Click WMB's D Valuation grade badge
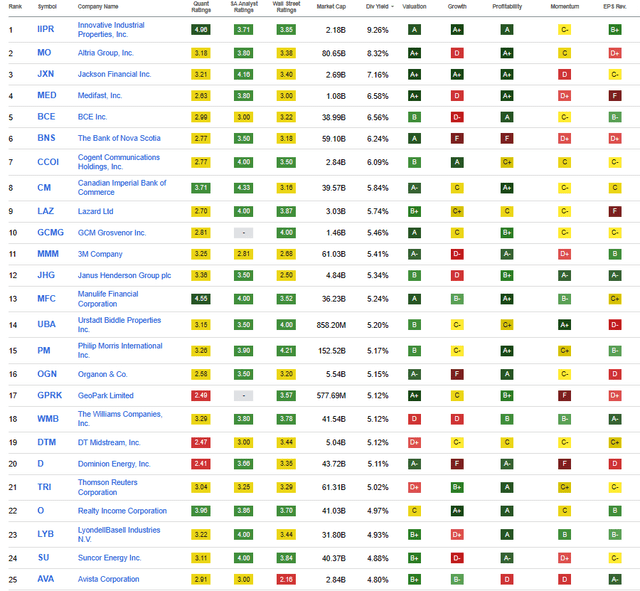The image size is (640, 591). click(414, 419)
